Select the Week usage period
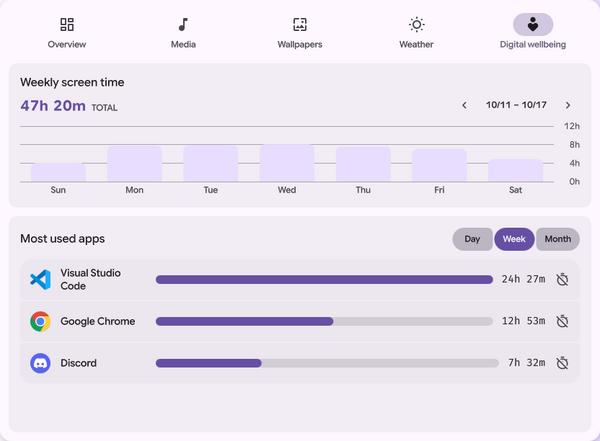Image resolution: width=600 pixels, height=441 pixels. tap(514, 239)
